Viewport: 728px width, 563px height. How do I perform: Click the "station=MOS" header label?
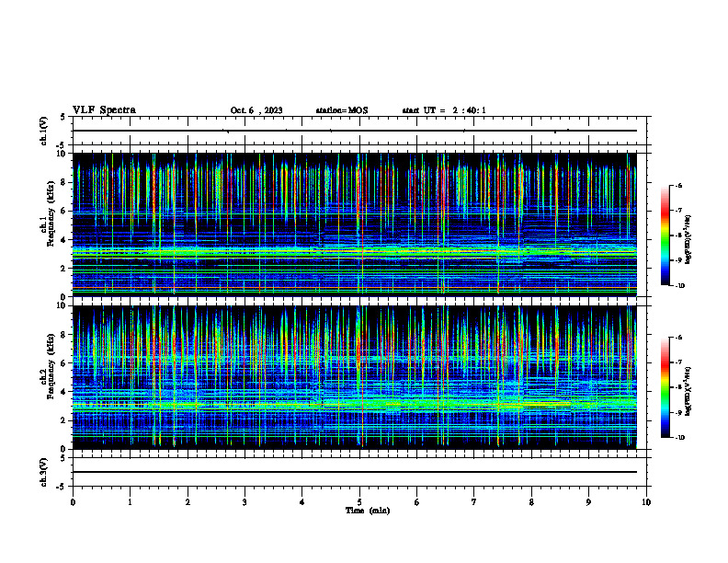coord(342,110)
